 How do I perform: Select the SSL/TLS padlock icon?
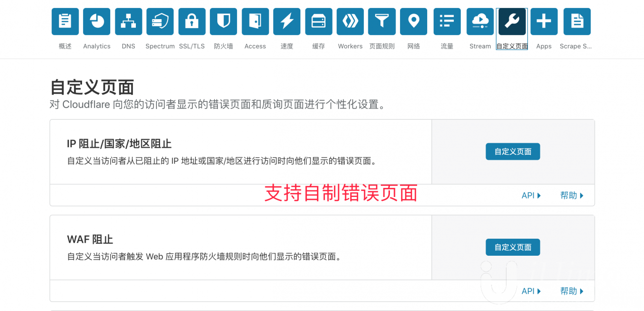pos(192,22)
